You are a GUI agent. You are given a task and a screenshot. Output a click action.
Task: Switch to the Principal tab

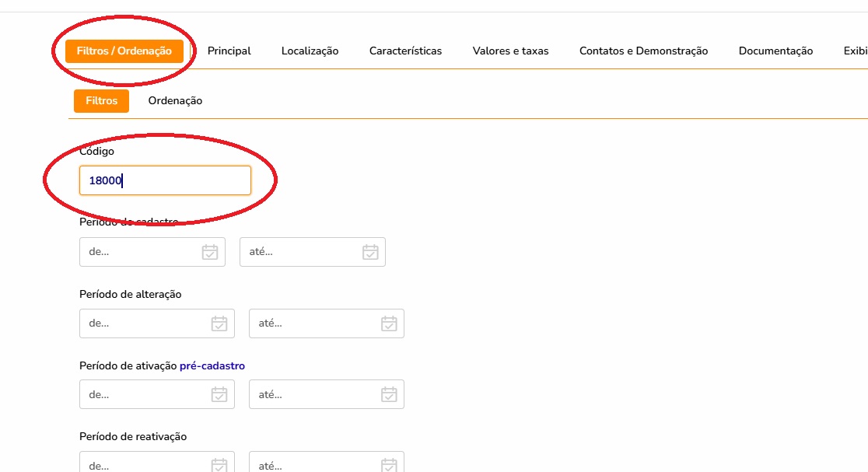coord(229,51)
